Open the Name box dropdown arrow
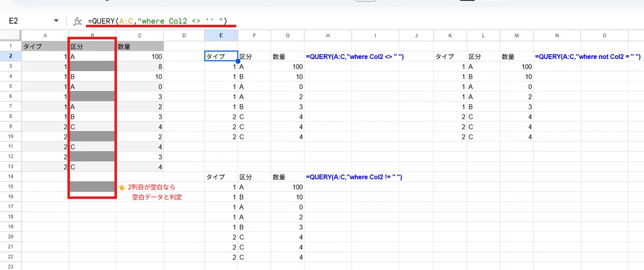Viewport: 644px width, 270px height. click(x=56, y=21)
